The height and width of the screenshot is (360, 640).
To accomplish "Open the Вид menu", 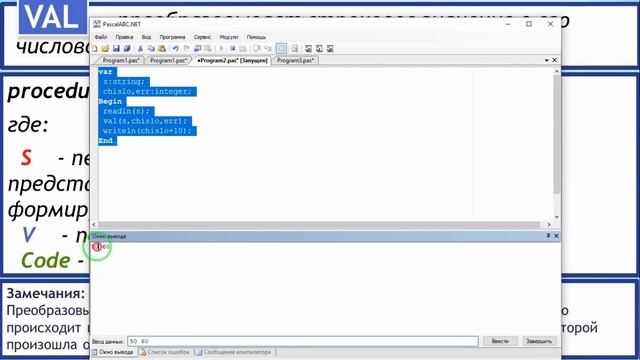I will [146, 37].
